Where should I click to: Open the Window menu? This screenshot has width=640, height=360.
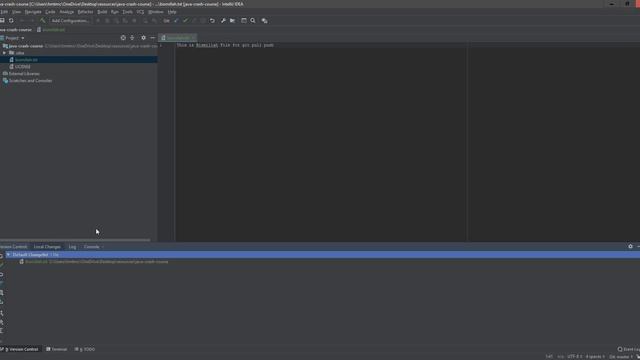pos(156,12)
